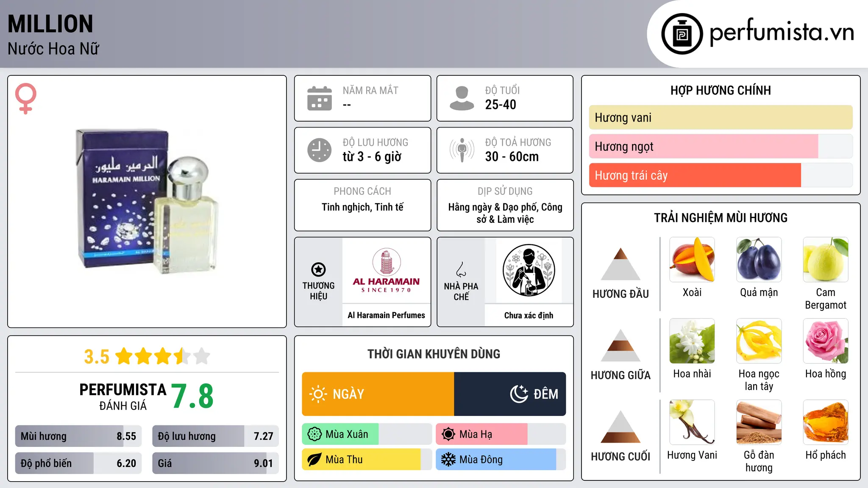The width and height of the screenshot is (868, 488).
Task: Click the top-note pyramid icon above Hương Đầu
Action: [620, 264]
